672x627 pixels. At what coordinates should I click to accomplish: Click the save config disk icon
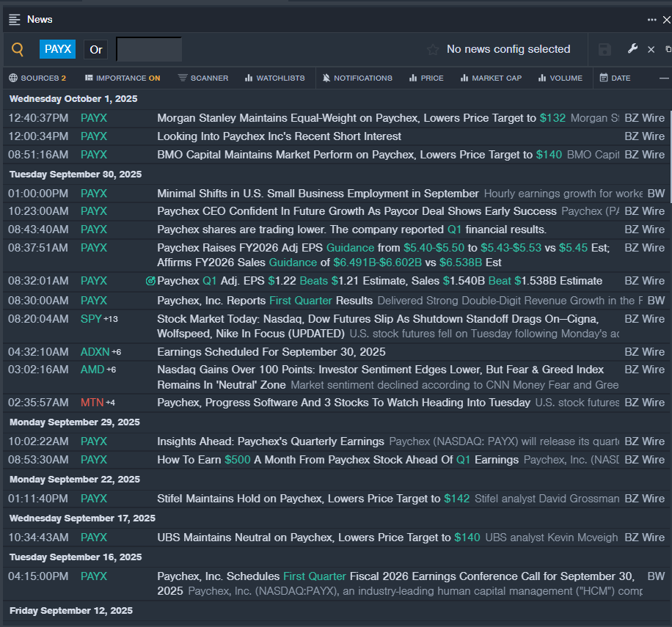[x=605, y=50]
